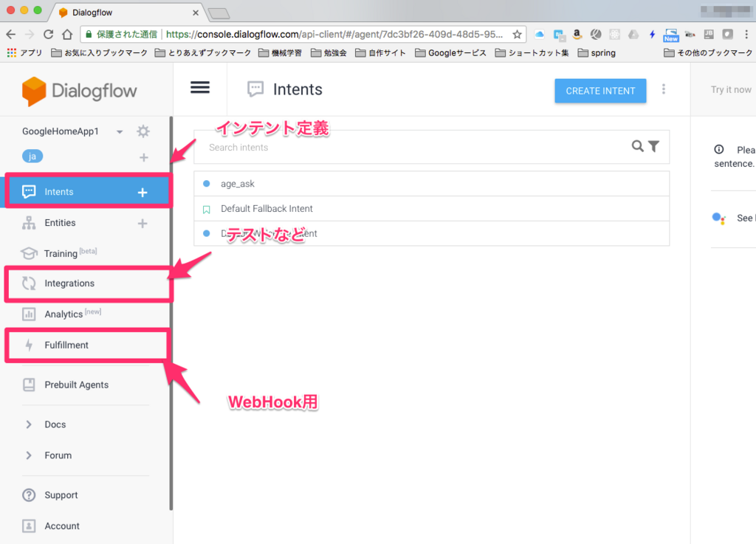This screenshot has height=544, width=756.
Task: Toggle sidebar with hamburger menu
Action: point(199,87)
